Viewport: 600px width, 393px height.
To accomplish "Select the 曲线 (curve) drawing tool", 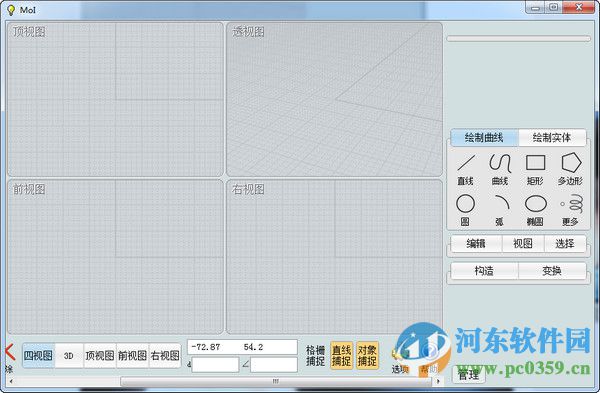I will click(500, 170).
